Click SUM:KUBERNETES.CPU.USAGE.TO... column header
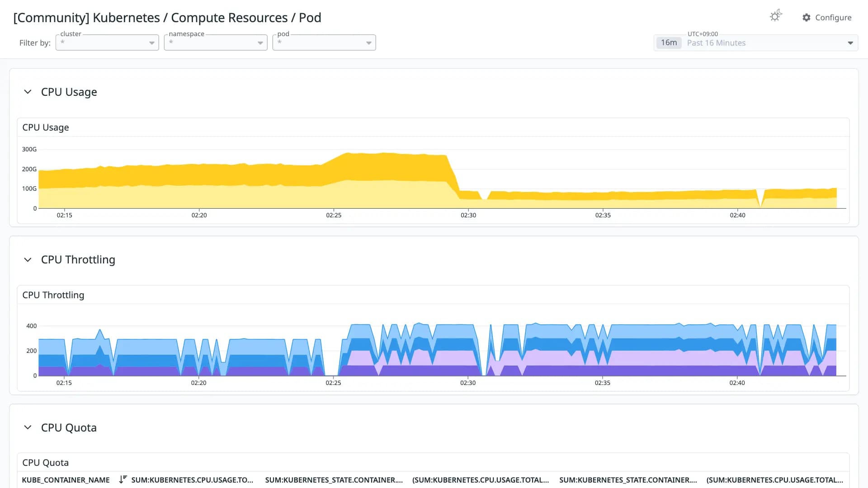The width and height of the screenshot is (868, 488). (192, 480)
